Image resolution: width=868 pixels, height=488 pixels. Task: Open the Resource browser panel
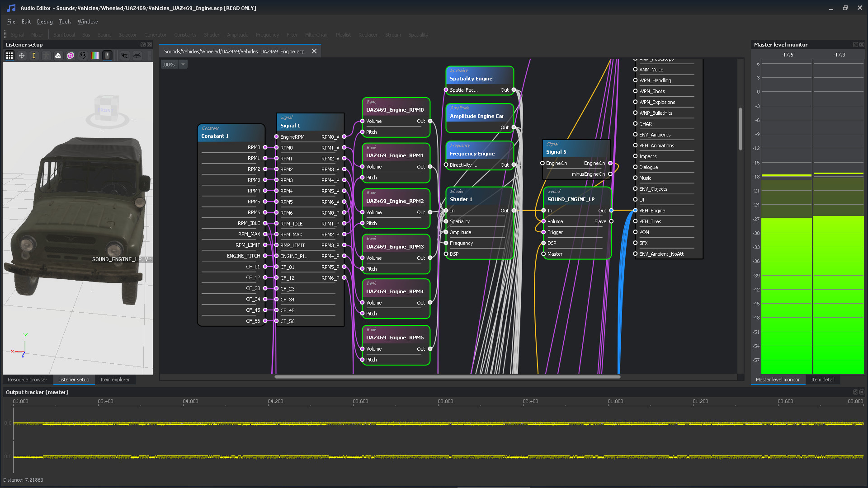(x=27, y=380)
